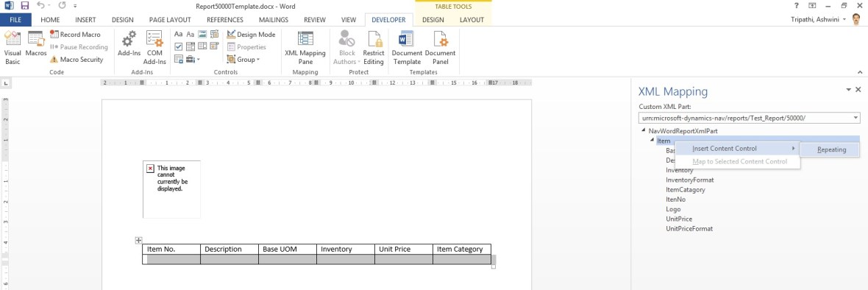Toggle Design Mode
This screenshot has width=868, height=290.
251,35
